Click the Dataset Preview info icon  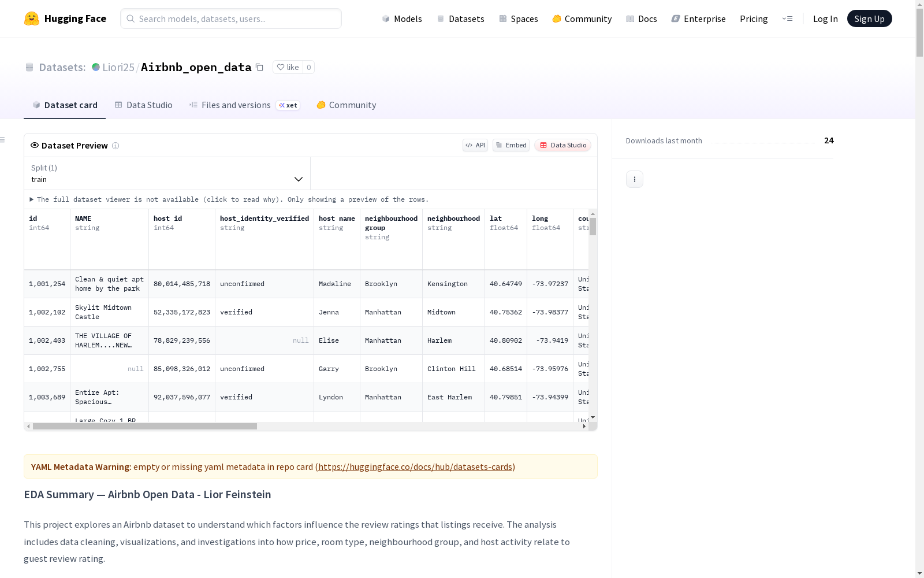(x=115, y=146)
